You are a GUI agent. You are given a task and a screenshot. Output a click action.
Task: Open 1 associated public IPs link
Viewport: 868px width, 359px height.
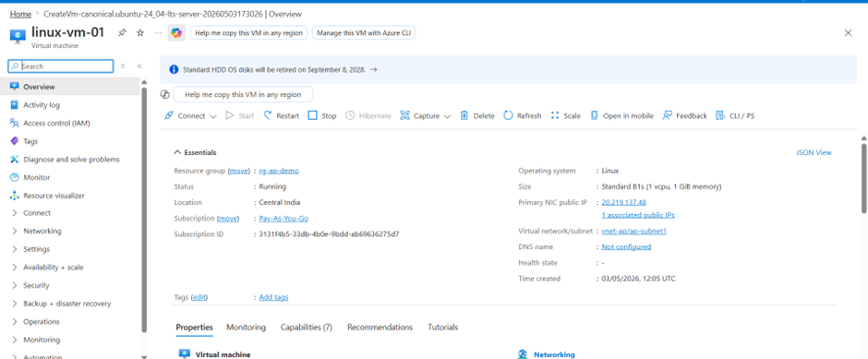(638, 215)
